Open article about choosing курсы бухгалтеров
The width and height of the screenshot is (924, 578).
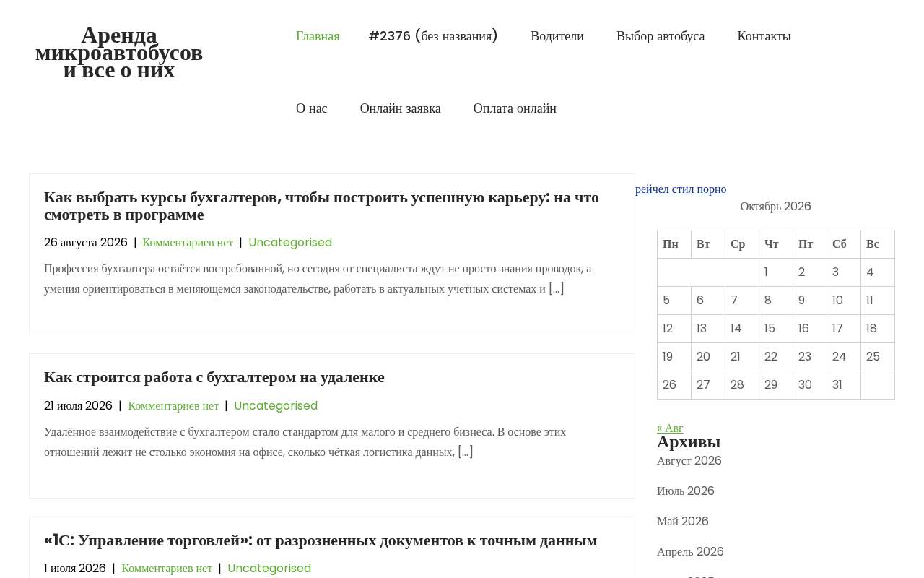tap(321, 206)
